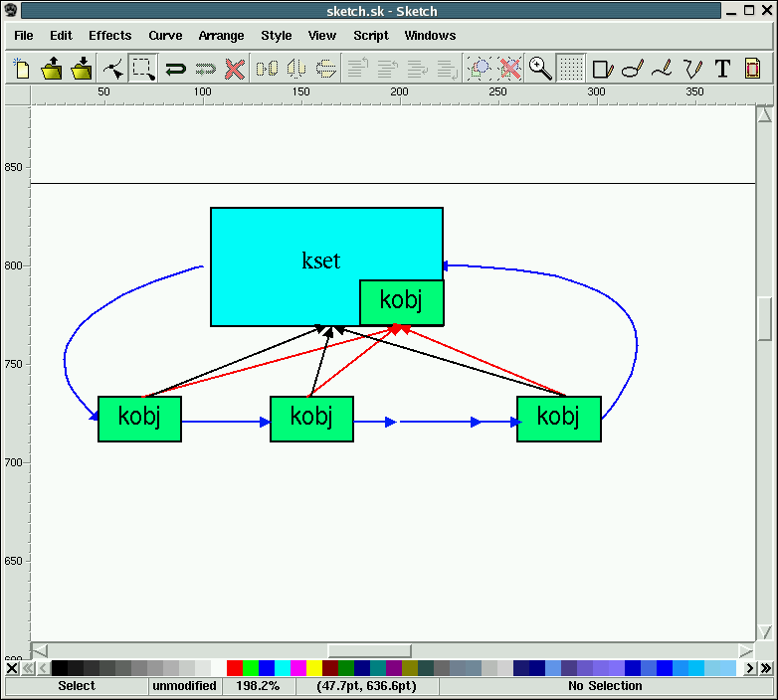This screenshot has height=700, width=778.
Task: Select the Edit nodes tool
Action: coord(113,69)
